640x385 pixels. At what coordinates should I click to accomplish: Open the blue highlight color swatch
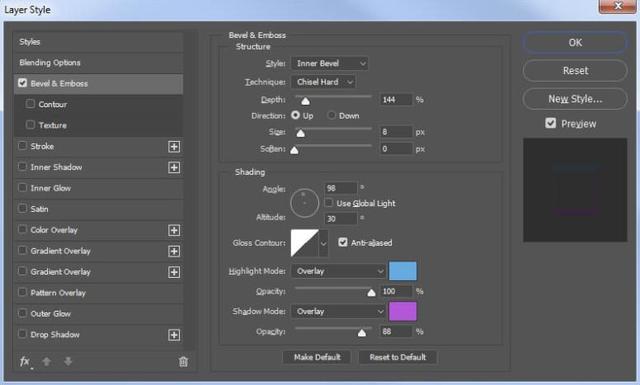click(403, 271)
